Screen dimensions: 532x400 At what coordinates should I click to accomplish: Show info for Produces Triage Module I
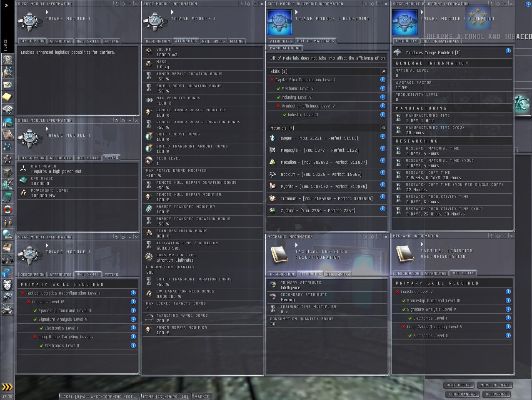[x=508, y=51]
